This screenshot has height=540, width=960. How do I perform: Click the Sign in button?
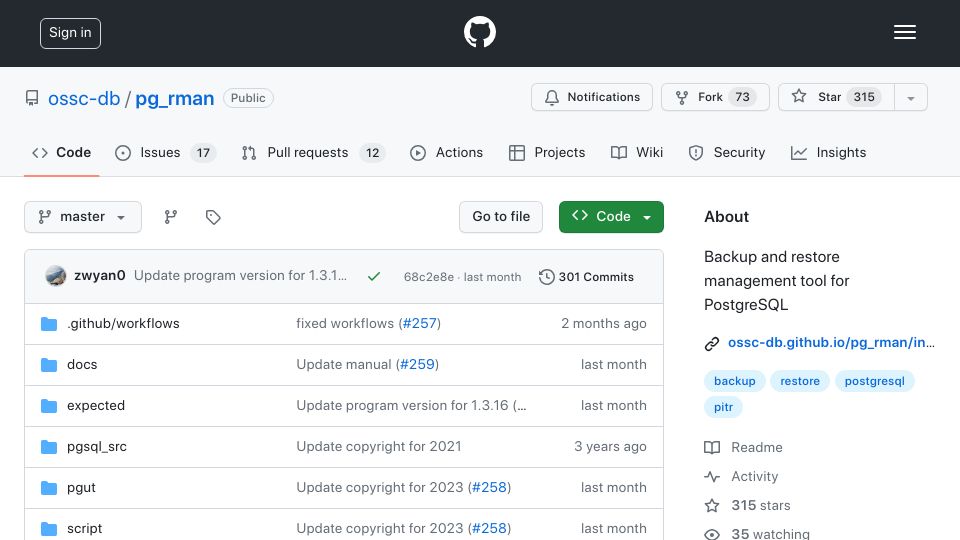[70, 33]
